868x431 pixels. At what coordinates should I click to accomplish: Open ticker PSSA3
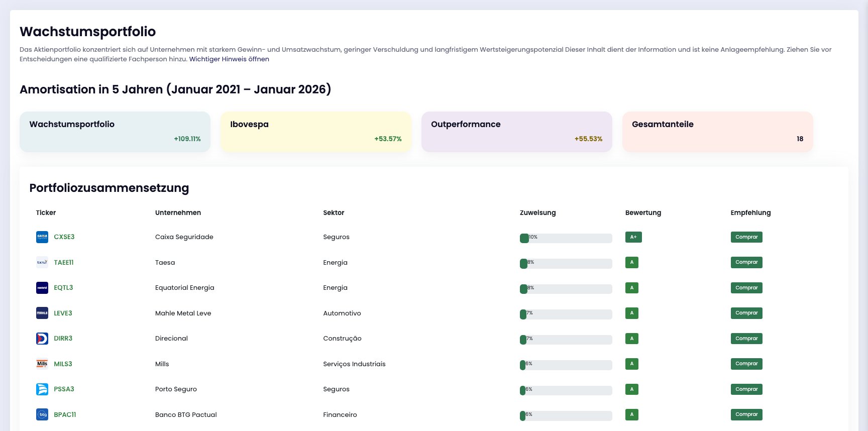coord(64,389)
